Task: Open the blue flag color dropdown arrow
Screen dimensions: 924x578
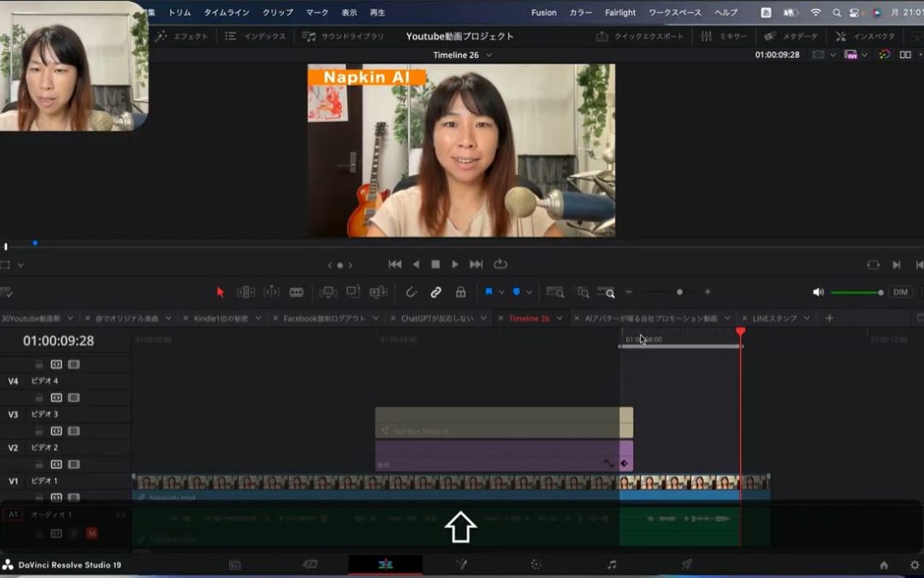Action: click(x=501, y=292)
